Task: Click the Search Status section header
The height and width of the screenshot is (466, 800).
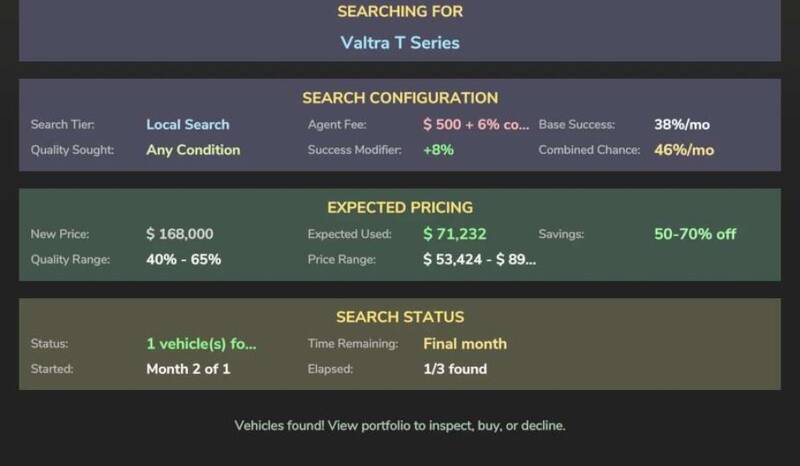Action: click(x=399, y=317)
